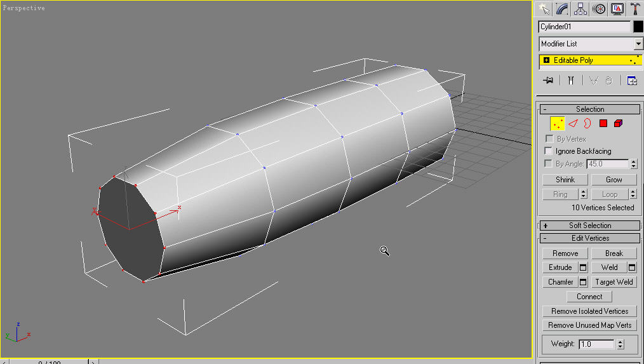Open the Create command panel tab

[544, 9]
